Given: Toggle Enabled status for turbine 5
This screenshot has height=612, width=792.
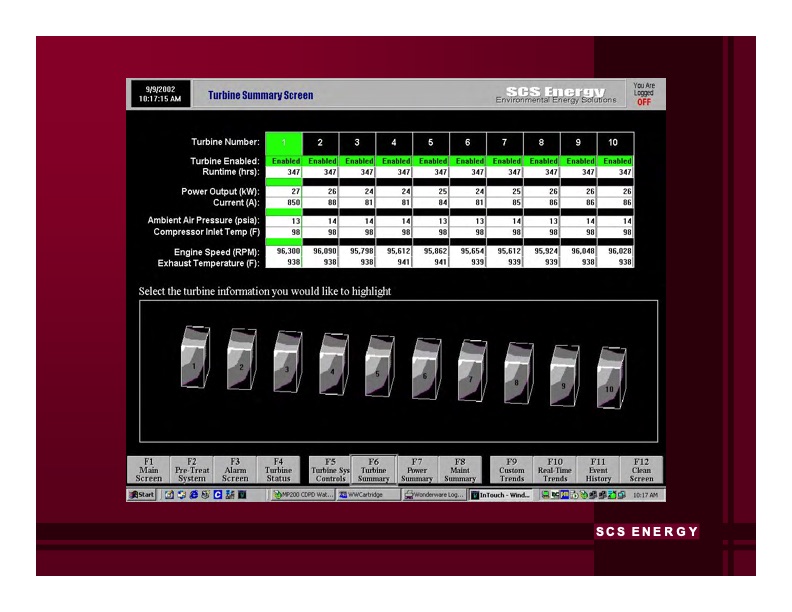Looking at the screenshot, I should tap(431, 161).
